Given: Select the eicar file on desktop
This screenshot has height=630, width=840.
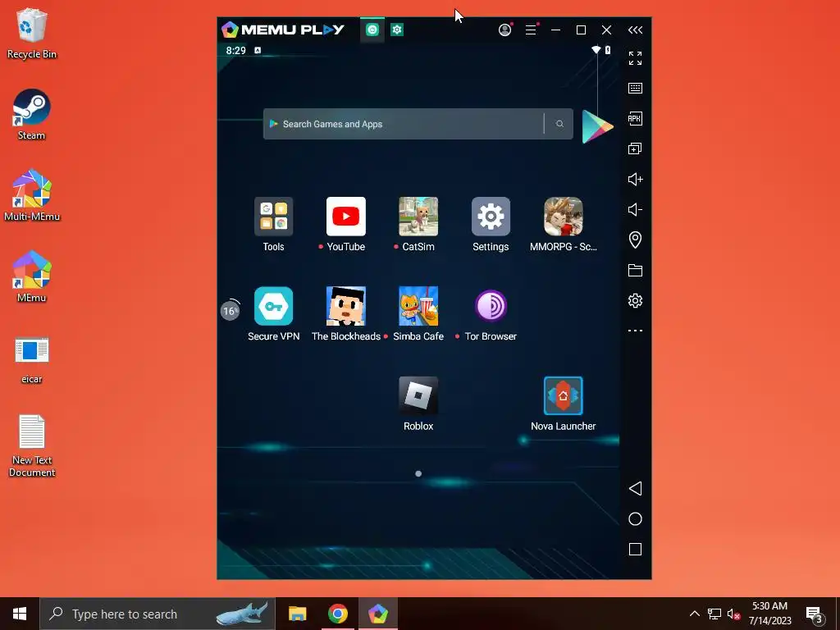Looking at the screenshot, I should tap(32, 360).
